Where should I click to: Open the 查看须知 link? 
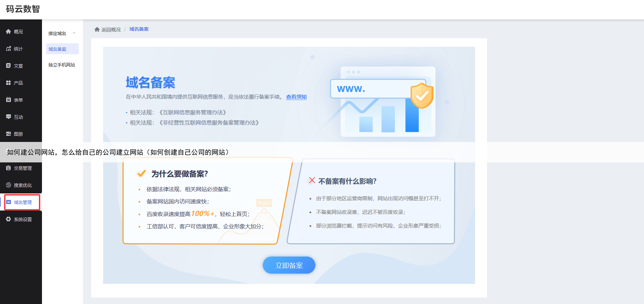click(x=296, y=97)
